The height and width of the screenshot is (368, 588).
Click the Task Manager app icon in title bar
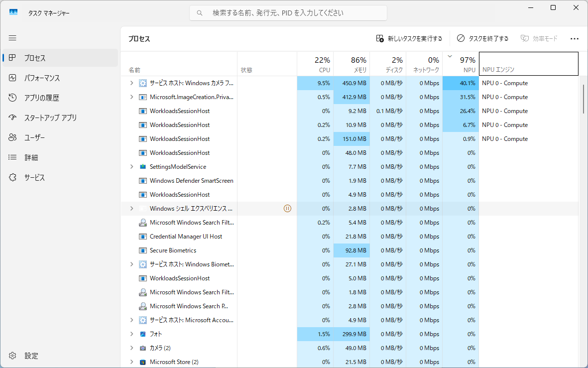(13, 12)
